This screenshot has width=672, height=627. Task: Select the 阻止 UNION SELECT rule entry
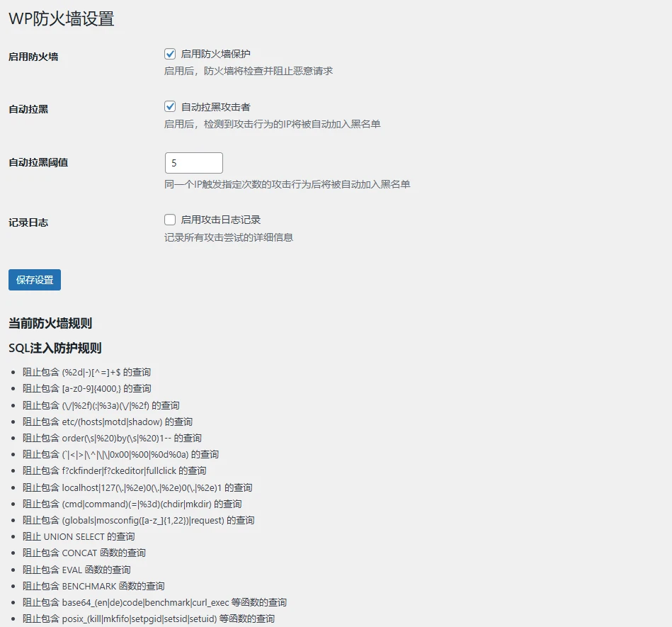[x=79, y=537]
